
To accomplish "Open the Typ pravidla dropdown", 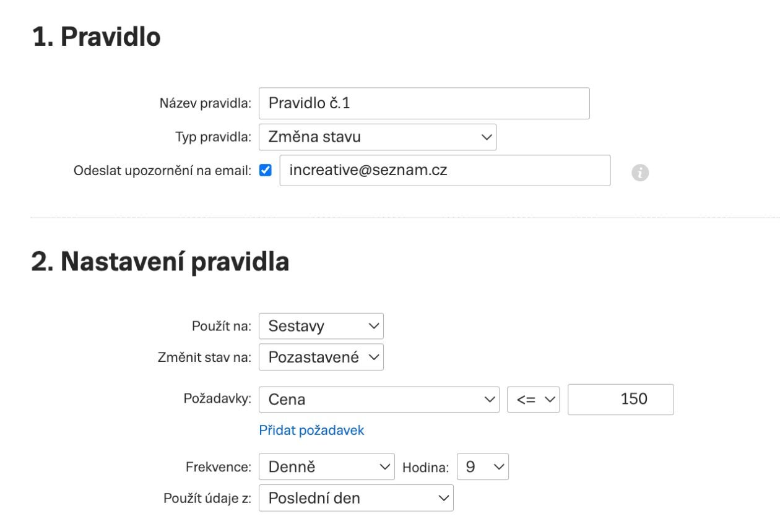I will pos(378,137).
